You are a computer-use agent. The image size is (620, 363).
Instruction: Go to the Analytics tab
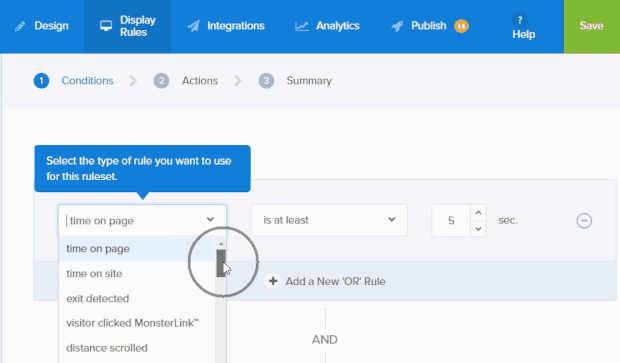(327, 26)
